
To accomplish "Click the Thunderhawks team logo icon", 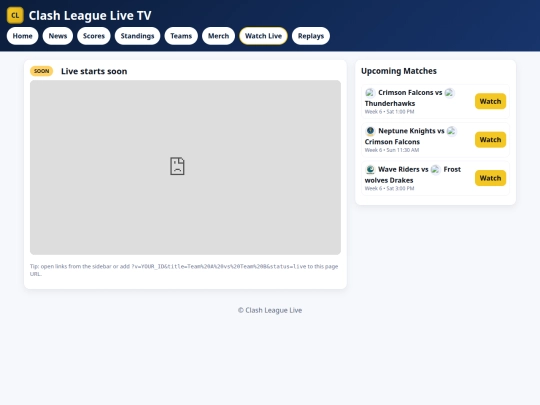I will tap(449, 93).
